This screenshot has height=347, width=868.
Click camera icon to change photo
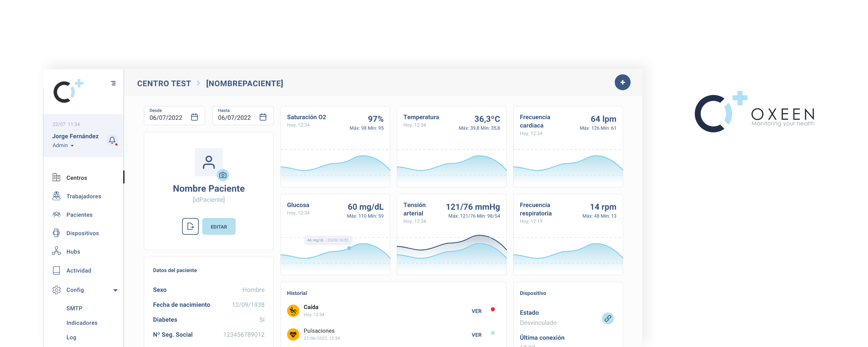(223, 175)
